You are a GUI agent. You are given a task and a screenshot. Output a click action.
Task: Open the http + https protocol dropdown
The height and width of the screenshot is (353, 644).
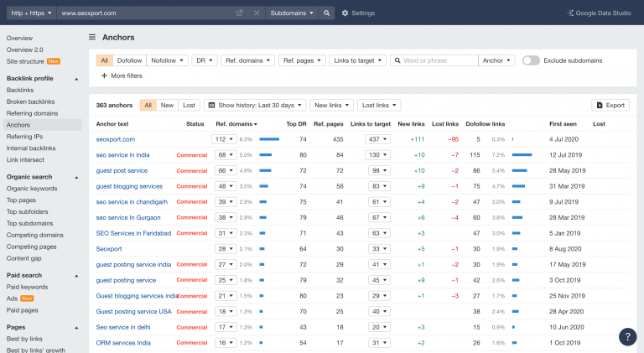(32, 13)
